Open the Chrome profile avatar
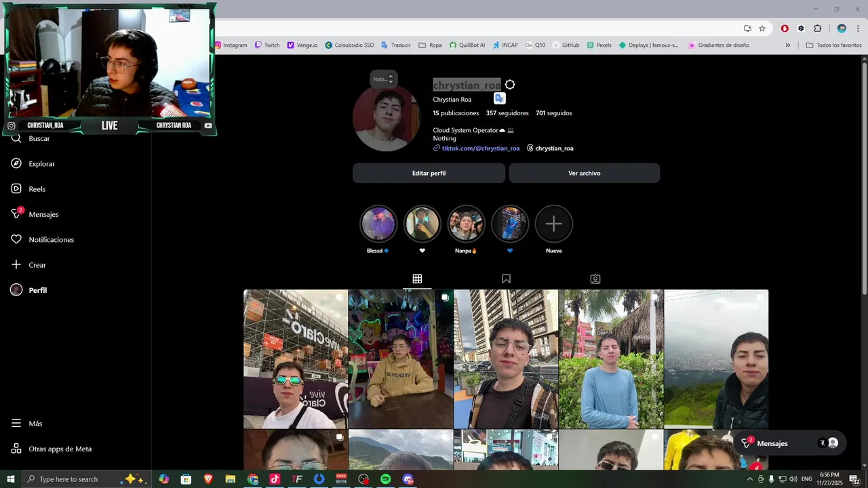Screen dimensions: 868x488 [x=842, y=28]
